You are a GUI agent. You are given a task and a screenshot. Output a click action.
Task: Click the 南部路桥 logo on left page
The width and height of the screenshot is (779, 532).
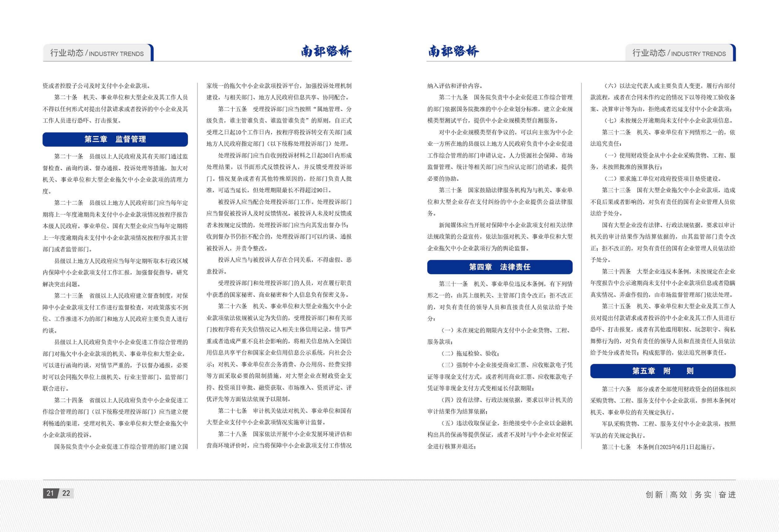point(326,51)
